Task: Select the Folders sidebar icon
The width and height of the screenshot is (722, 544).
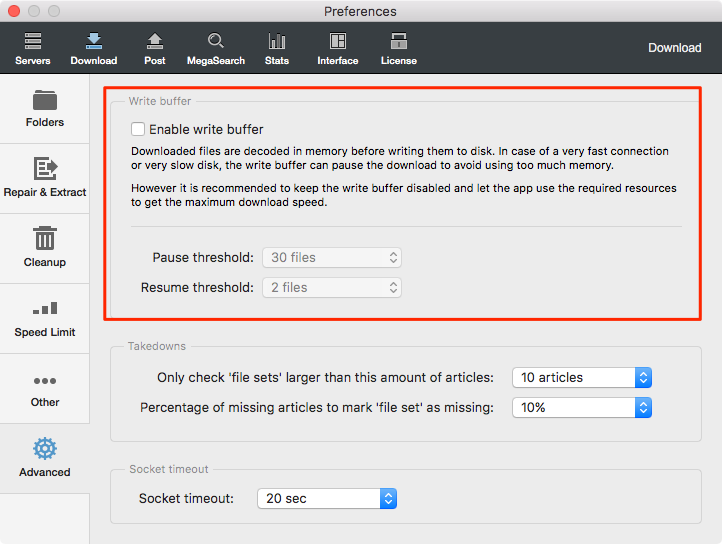Action: tap(45, 100)
